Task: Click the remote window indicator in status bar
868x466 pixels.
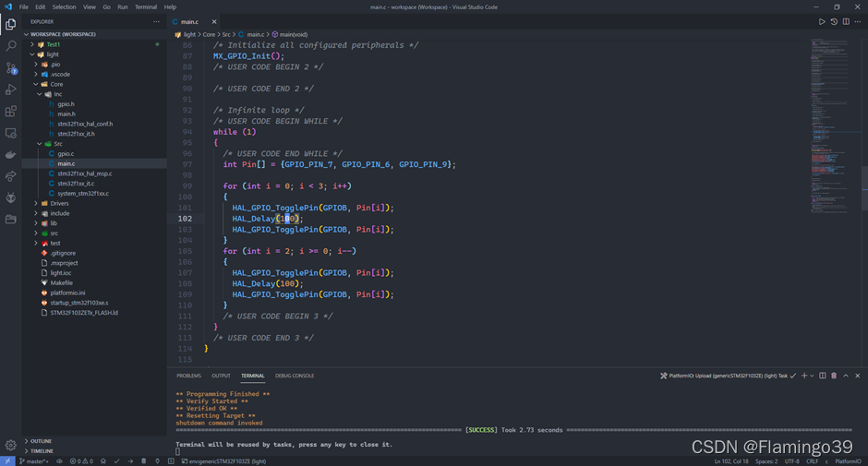Action: click(x=7, y=461)
